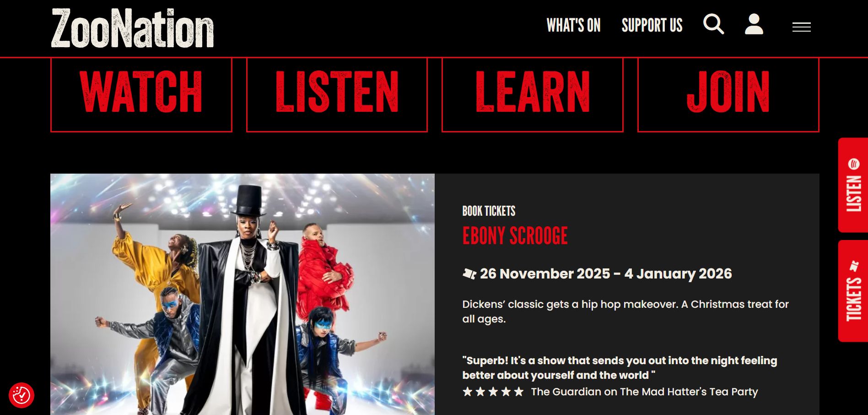Open the Ebony Scrooge title link
Image resolution: width=868 pixels, height=415 pixels.
(515, 236)
